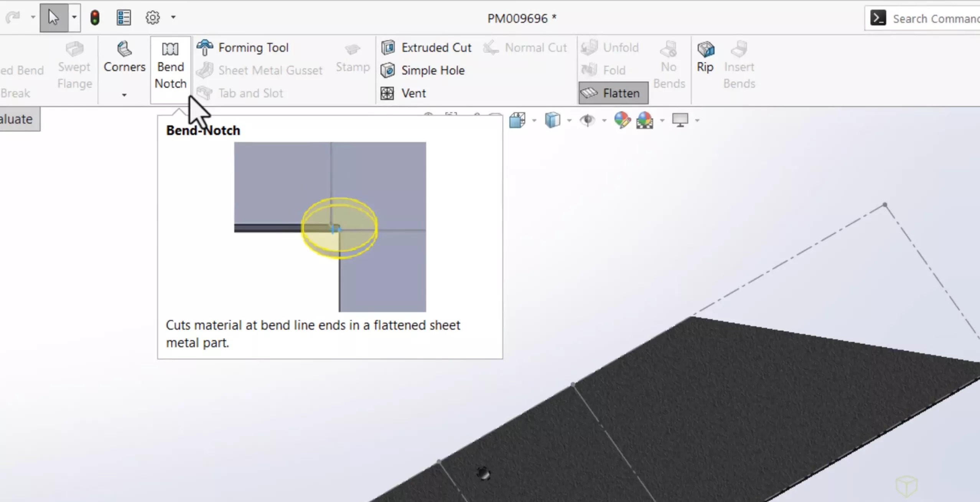Click the Flatten button
This screenshot has width=980, height=502.
point(613,93)
